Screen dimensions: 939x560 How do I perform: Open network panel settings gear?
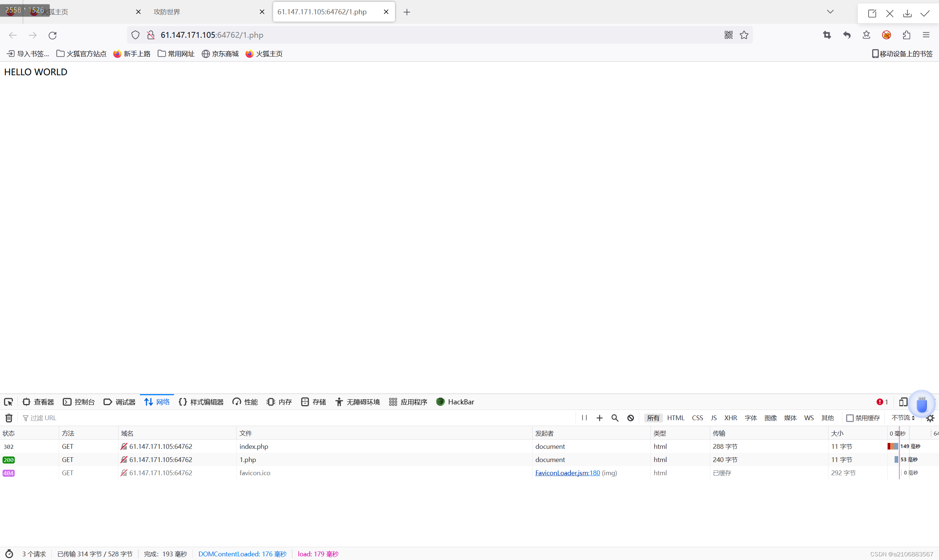coord(930,418)
